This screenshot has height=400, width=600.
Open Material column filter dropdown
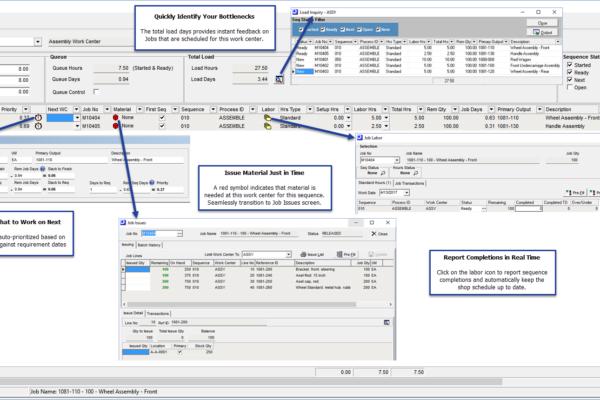[x=139, y=109]
